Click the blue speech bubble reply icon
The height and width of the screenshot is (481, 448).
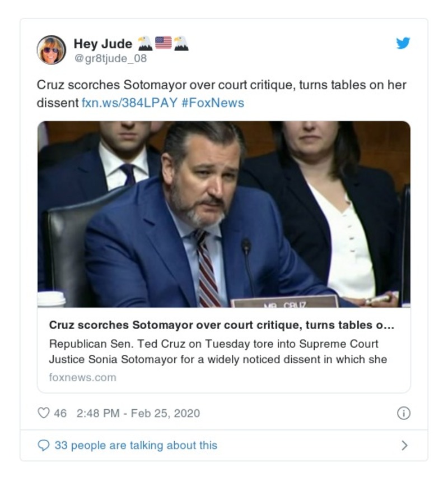tap(43, 446)
